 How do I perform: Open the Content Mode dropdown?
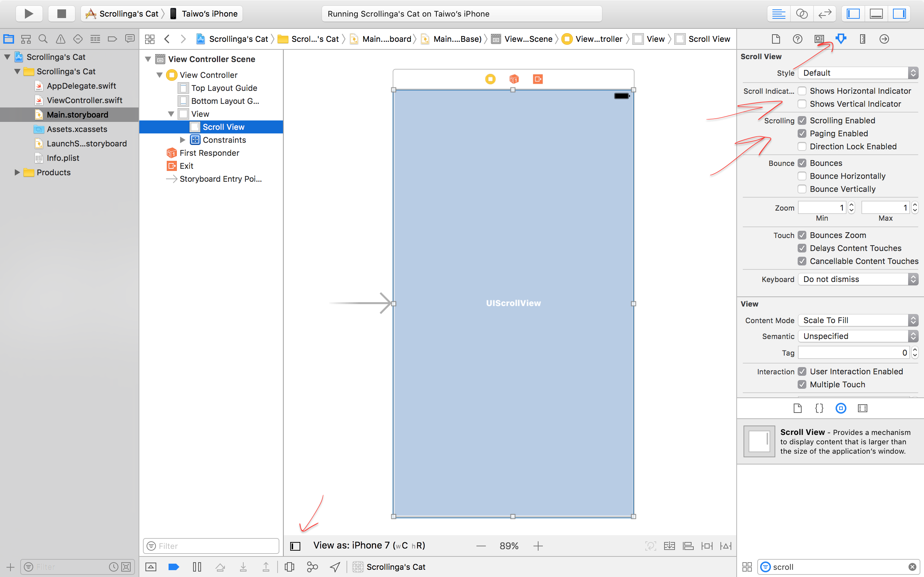coord(858,320)
